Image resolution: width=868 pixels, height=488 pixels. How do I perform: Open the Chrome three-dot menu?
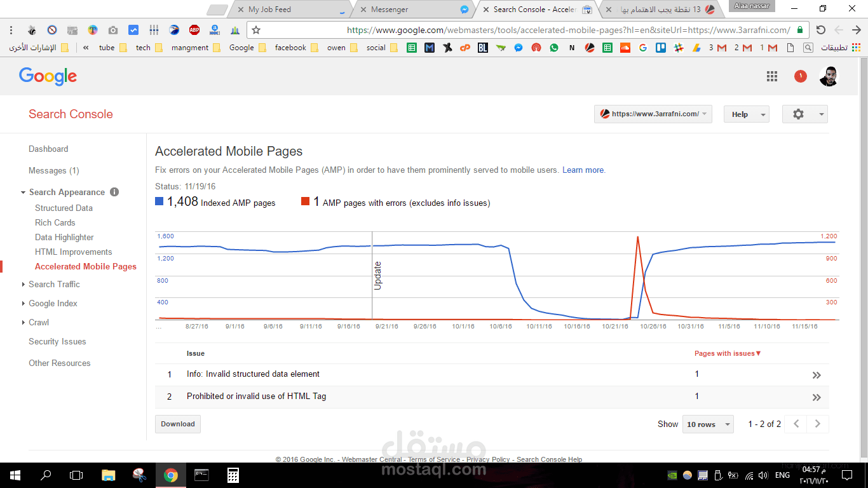11,30
